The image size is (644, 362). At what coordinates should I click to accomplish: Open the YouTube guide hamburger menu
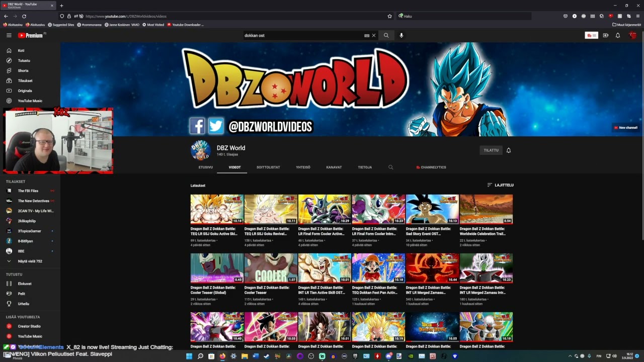point(9,35)
